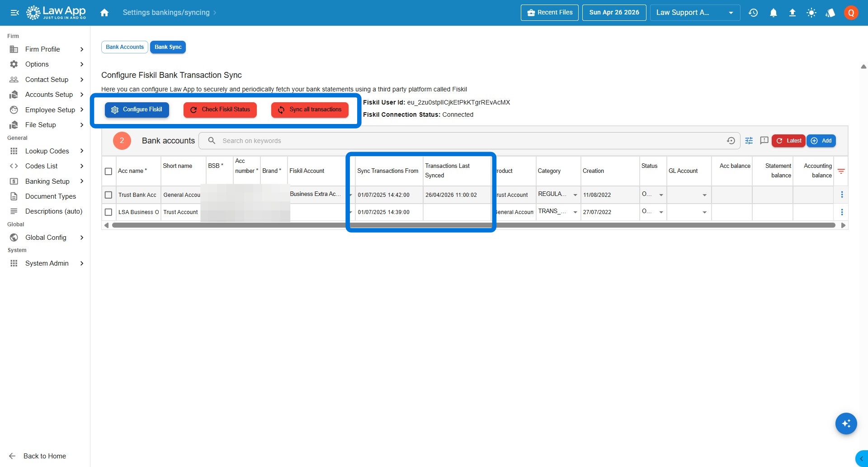
Task: Click the scroll-left arrow of table scrollbar
Action: tap(106, 225)
